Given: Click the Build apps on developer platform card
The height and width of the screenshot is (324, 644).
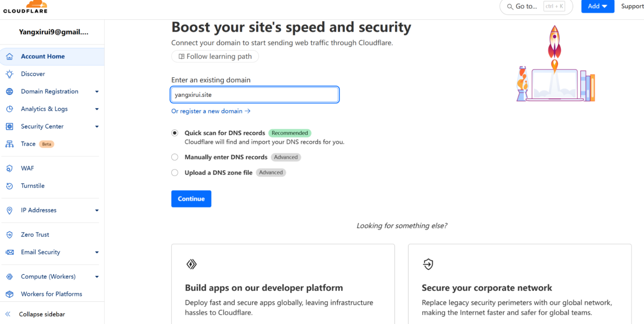Looking at the screenshot, I should coord(283,284).
